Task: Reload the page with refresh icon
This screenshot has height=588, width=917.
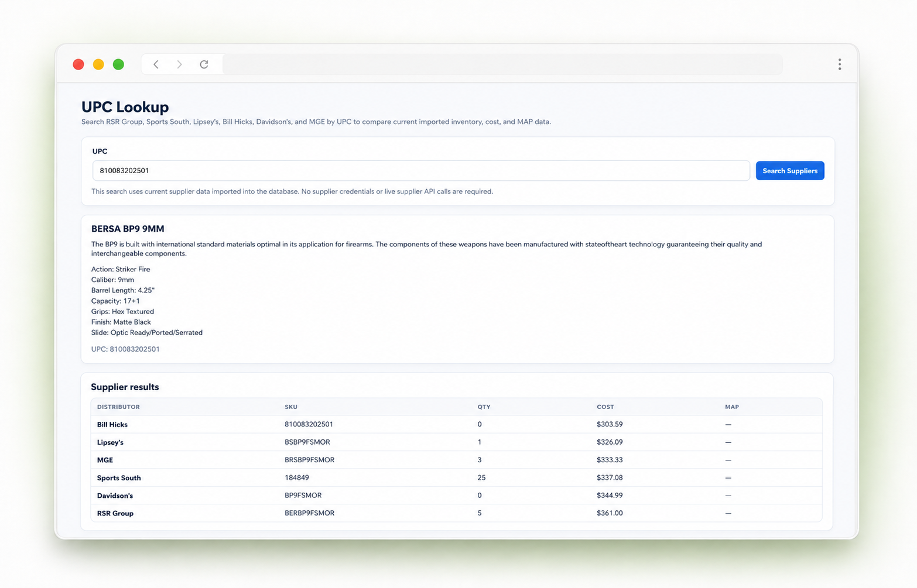Action: (204, 64)
